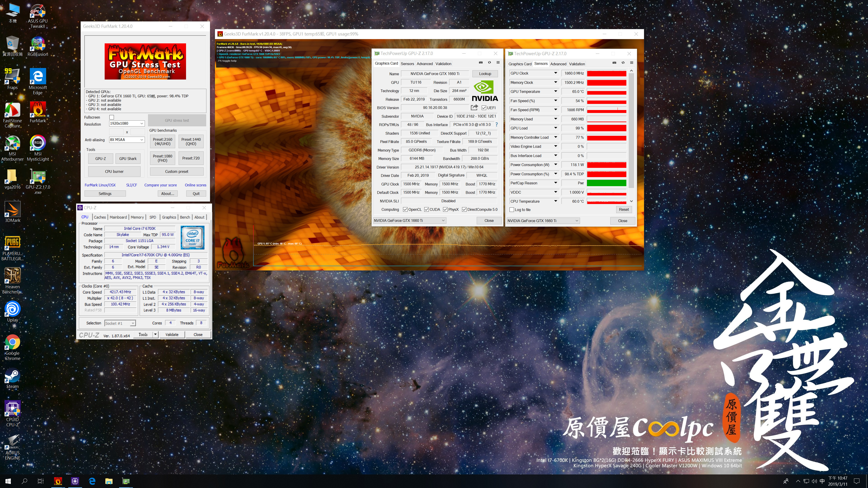Open PLAYERUNKNOWN'S BATTLEGROUNDS desktop icon
868x488 pixels.
coord(12,249)
